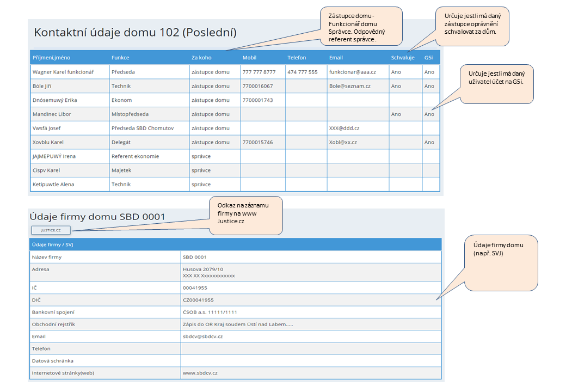Click the Údaje firmy / SVJ header bar

coord(235,244)
